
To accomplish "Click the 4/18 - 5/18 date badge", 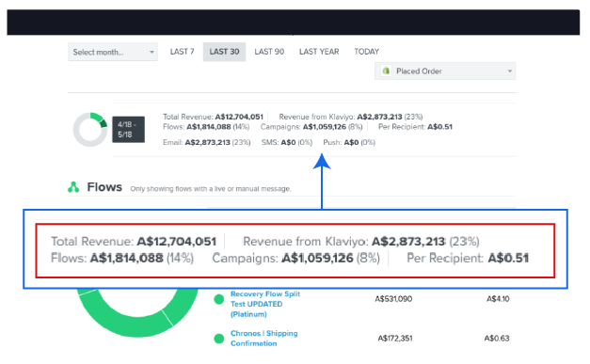I will [128, 130].
